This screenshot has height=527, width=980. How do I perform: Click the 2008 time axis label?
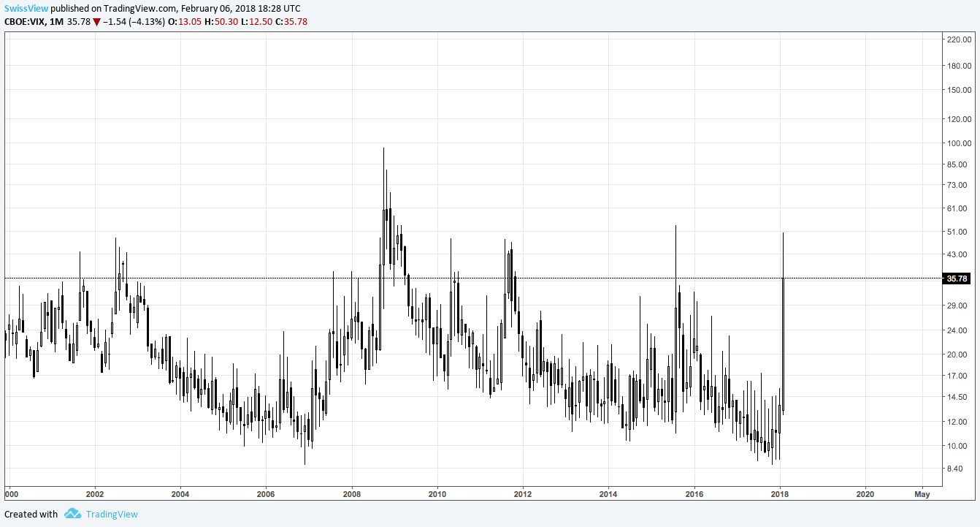[352, 494]
